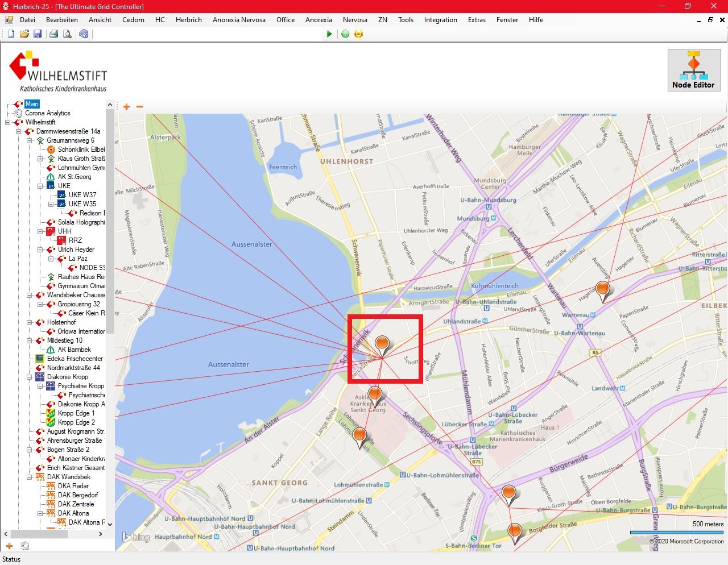
Task: Click the orange plus icon below tree
Action: point(9,546)
